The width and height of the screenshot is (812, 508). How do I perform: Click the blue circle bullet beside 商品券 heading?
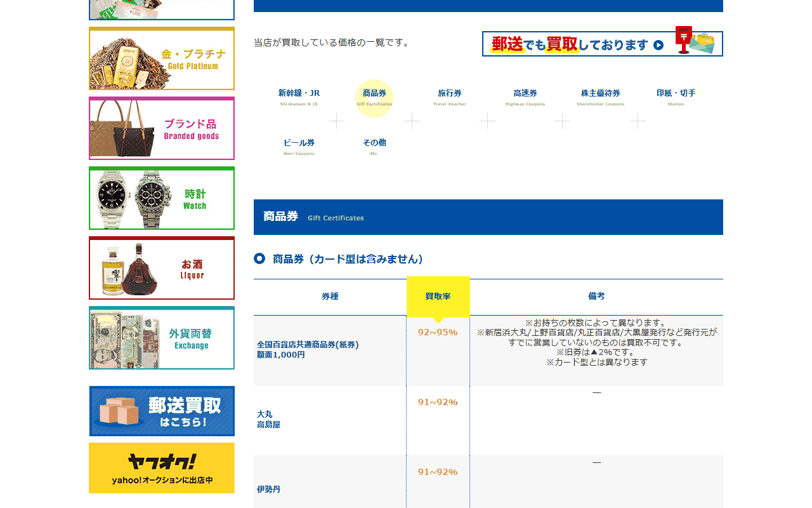(259, 258)
